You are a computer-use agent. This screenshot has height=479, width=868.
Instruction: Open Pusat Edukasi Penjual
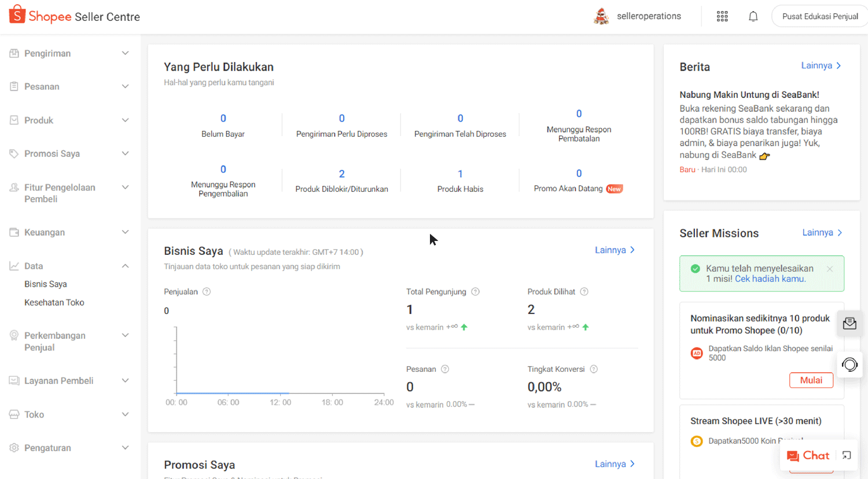(820, 16)
